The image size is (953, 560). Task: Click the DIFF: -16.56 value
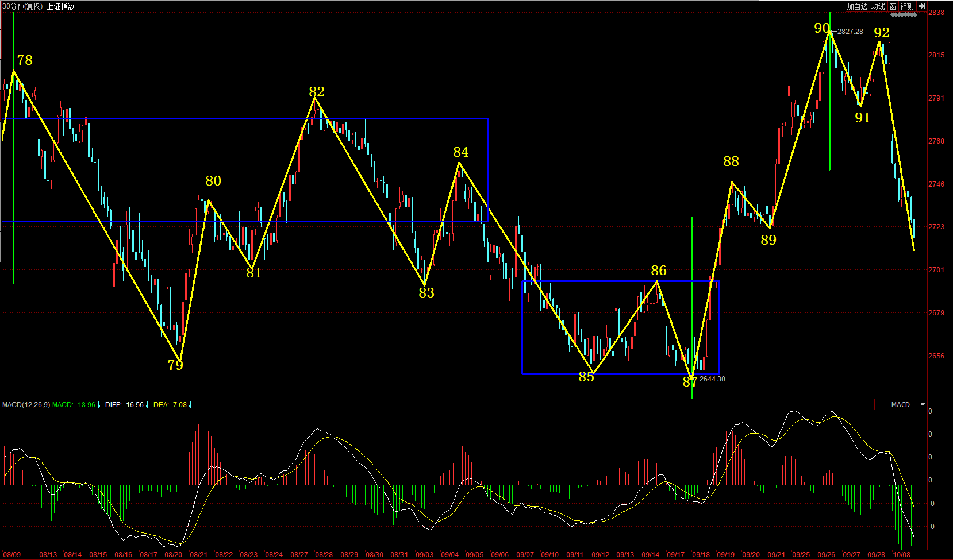pos(124,405)
